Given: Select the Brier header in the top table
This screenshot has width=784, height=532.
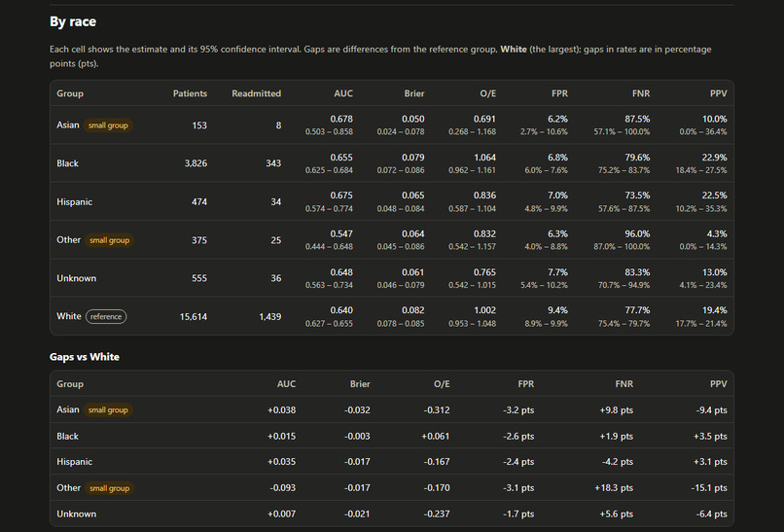Looking at the screenshot, I should (414, 93).
